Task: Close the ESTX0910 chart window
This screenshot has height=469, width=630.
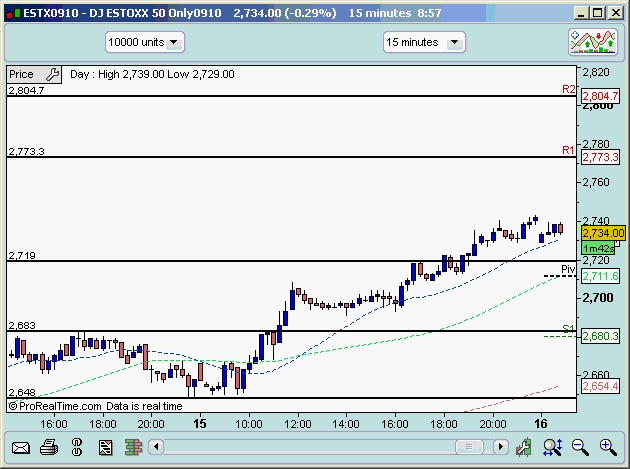Action: pos(616,13)
